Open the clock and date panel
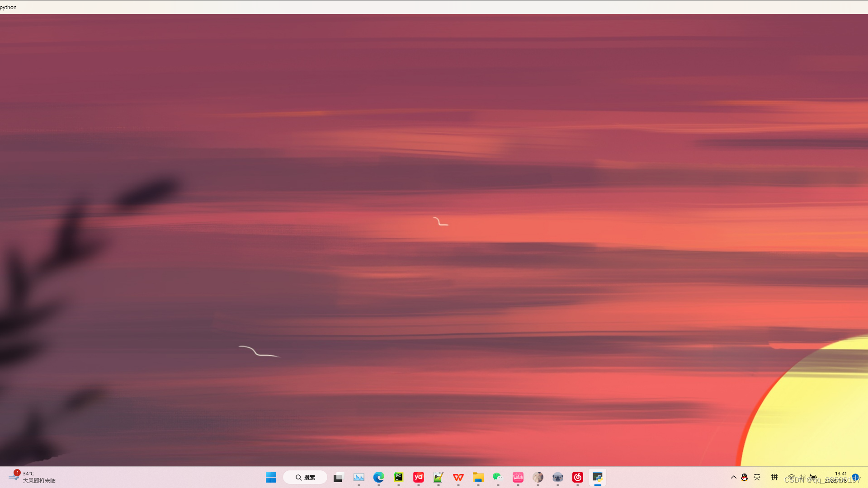868x488 pixels. [x=840, y=477]
